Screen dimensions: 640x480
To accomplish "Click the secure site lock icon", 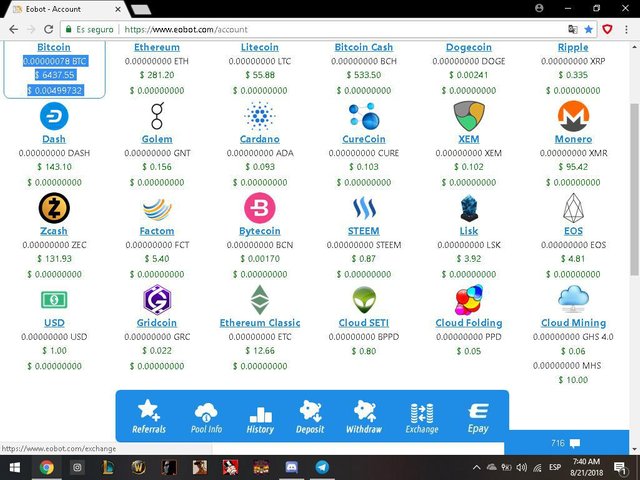I will 69,29.
